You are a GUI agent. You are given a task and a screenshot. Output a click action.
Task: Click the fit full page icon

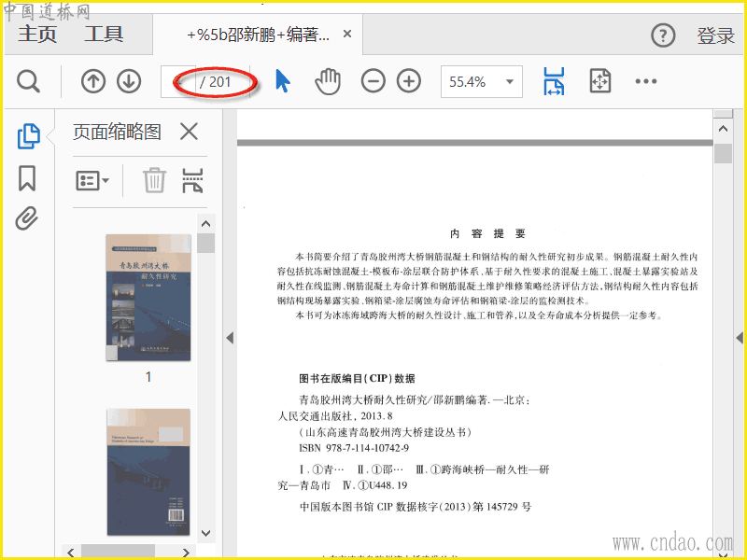point(599,81)
